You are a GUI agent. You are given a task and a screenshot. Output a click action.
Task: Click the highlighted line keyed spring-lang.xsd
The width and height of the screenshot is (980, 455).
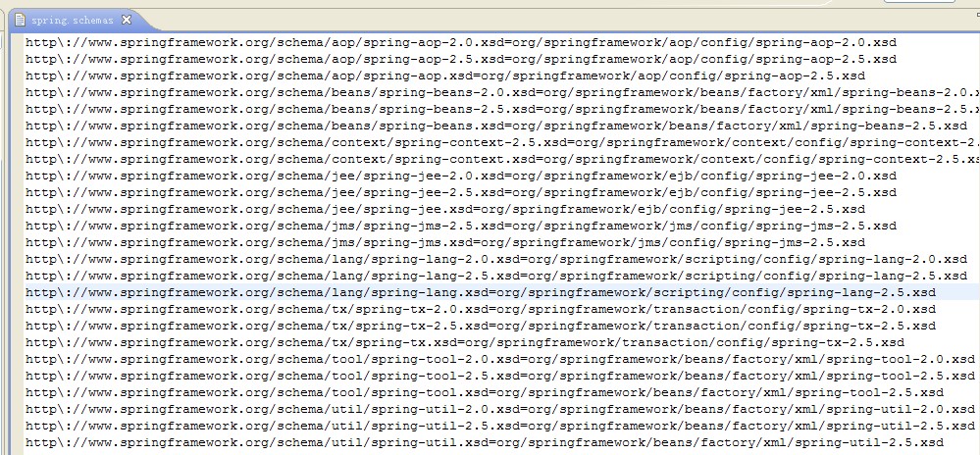[481, 292]
